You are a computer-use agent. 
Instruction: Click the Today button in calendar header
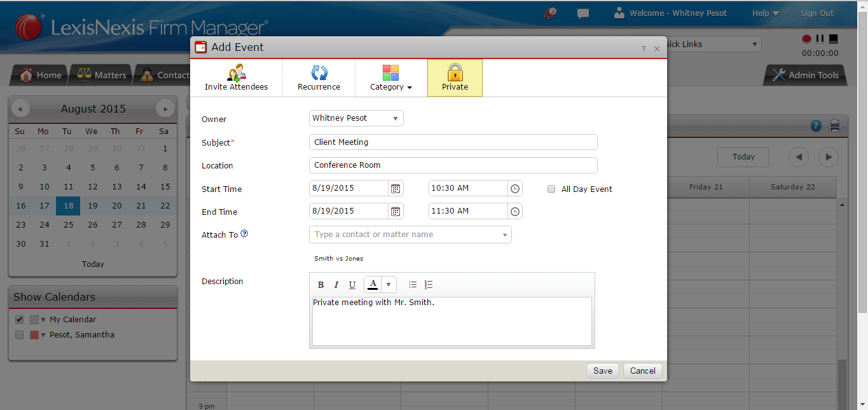tap(743, 157)
